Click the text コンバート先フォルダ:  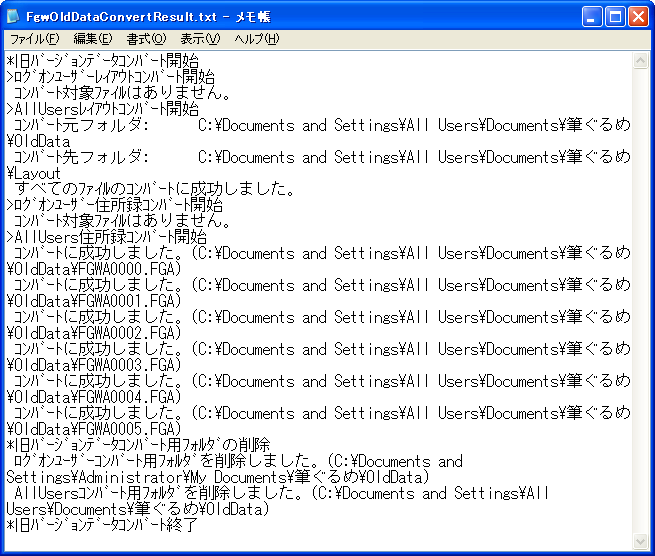(x=81, y=157)
